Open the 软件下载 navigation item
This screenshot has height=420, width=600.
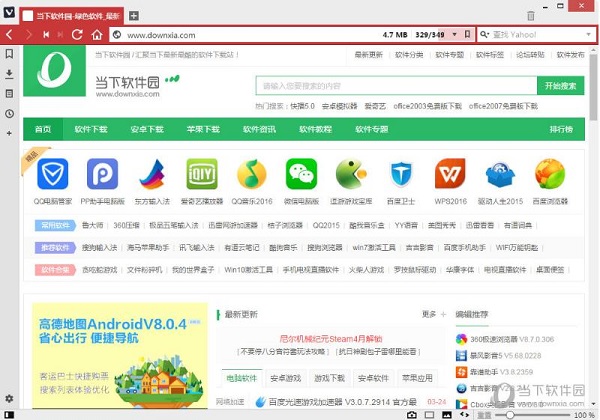tap(91, 129)
